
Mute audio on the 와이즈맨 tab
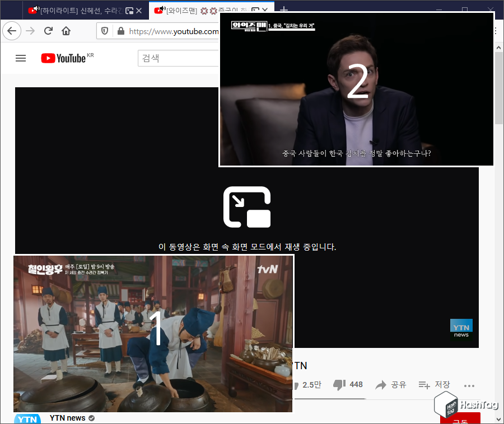[x=163, y=9]
